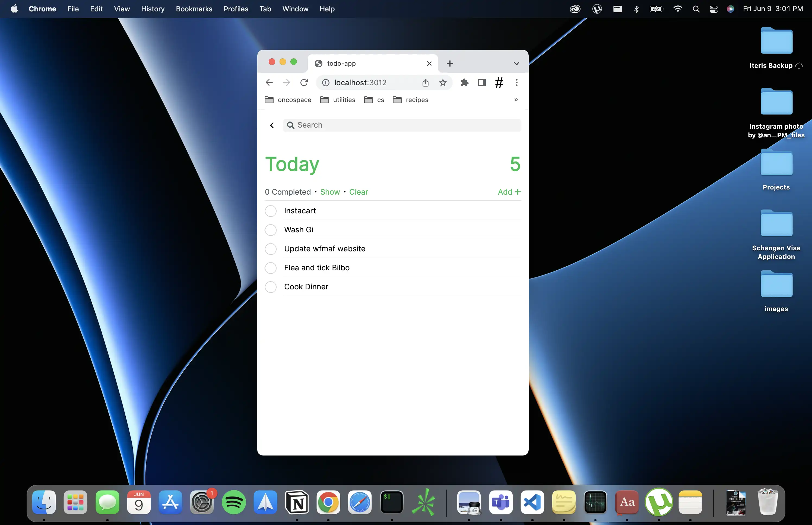Open Chrome's three-dot menu

516,83
